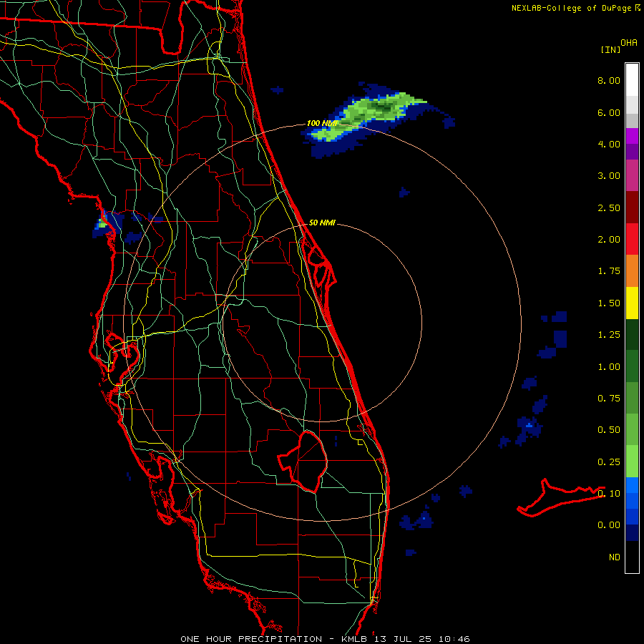Select the yellow legend color swatch

click(632, 303)
